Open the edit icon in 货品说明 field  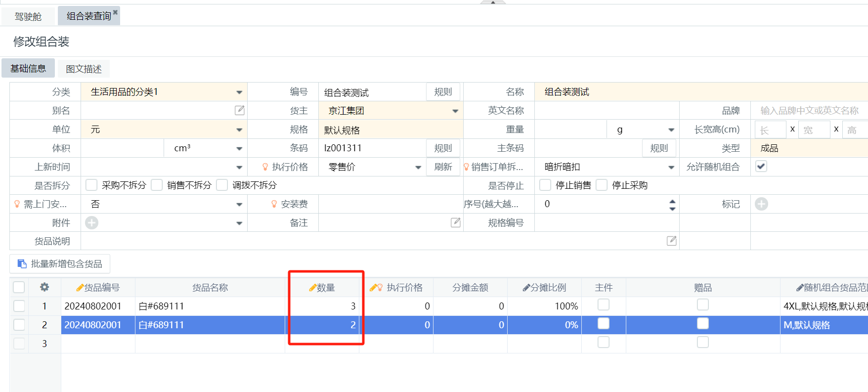[671, 241]
